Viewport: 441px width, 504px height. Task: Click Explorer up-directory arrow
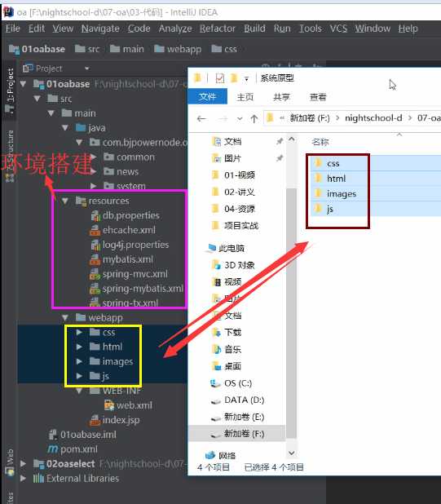254,119
